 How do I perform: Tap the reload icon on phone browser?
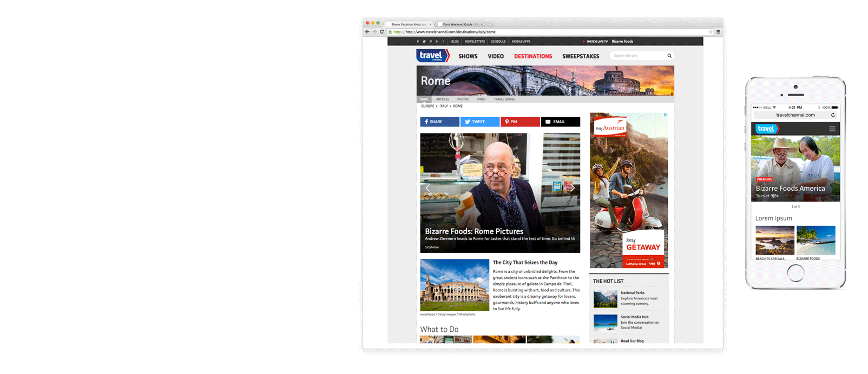tap(833, 115)
